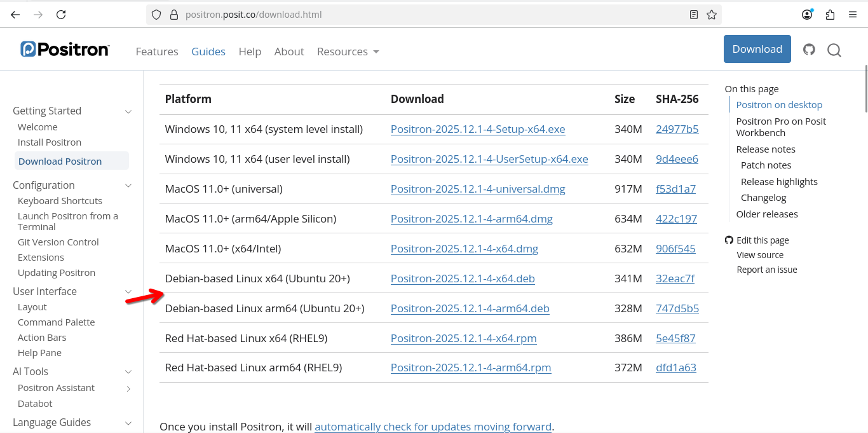The width and height of the screenshot is (868, 433).
Task: Collapse the Getting Started sidebar section
Action: point(128,111)
